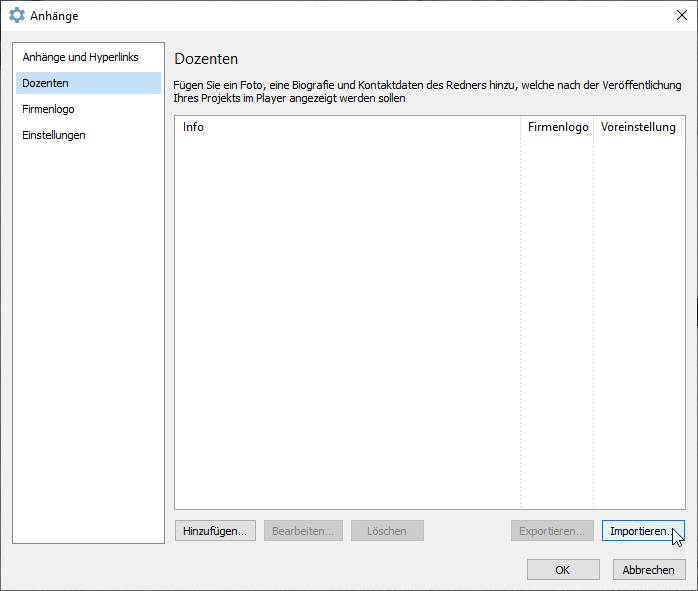This screenshot has height=591, width=698.
Task: Click the Firmenlogo column header in the table
Action: click(x=557, y=127)
